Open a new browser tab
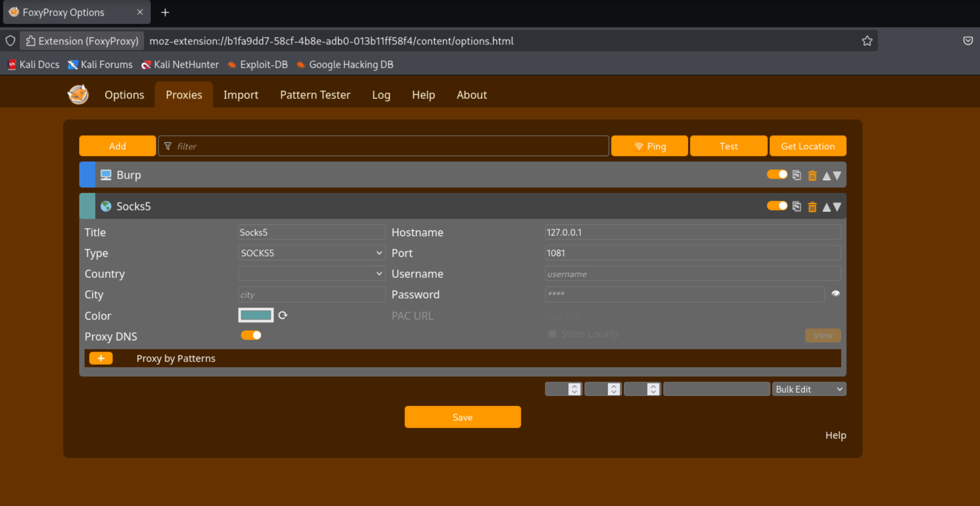 point(165,13)
